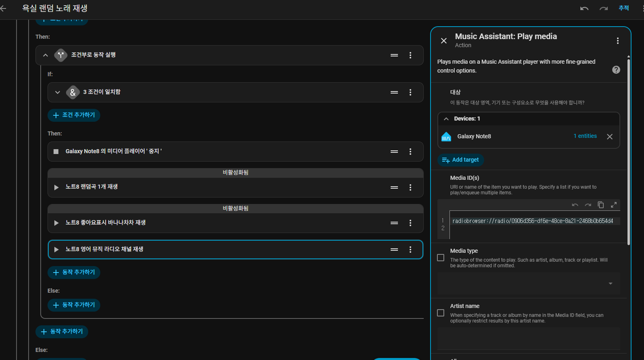Viewport: 644px width, 360px height.
Task: Go back using the arrow icon
Action: point(3,8)
